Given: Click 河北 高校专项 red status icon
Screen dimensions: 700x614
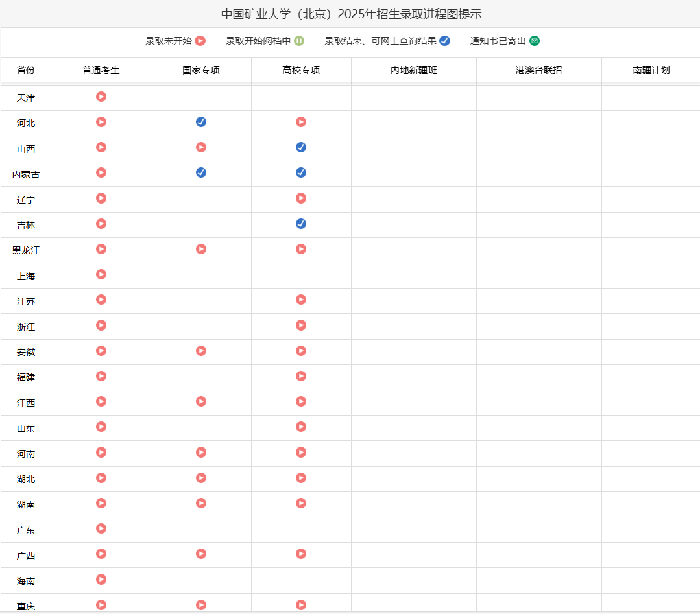Looking at the screenshot, I should click(301, 122).
